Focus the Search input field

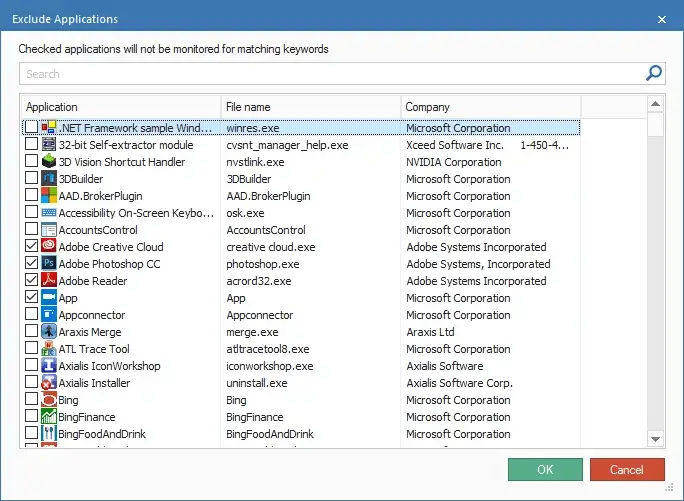pyautogui.click(x=330, y=73)
